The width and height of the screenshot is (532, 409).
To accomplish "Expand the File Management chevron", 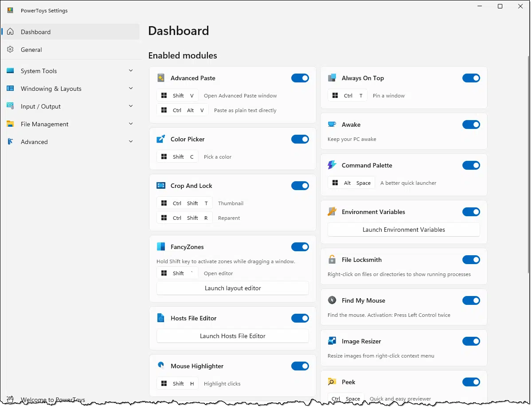I will pyautogui.click(x=131, y=124).
